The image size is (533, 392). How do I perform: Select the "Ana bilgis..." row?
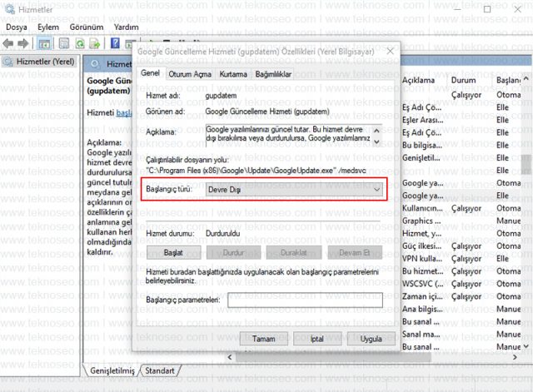(x=461, y=309)
